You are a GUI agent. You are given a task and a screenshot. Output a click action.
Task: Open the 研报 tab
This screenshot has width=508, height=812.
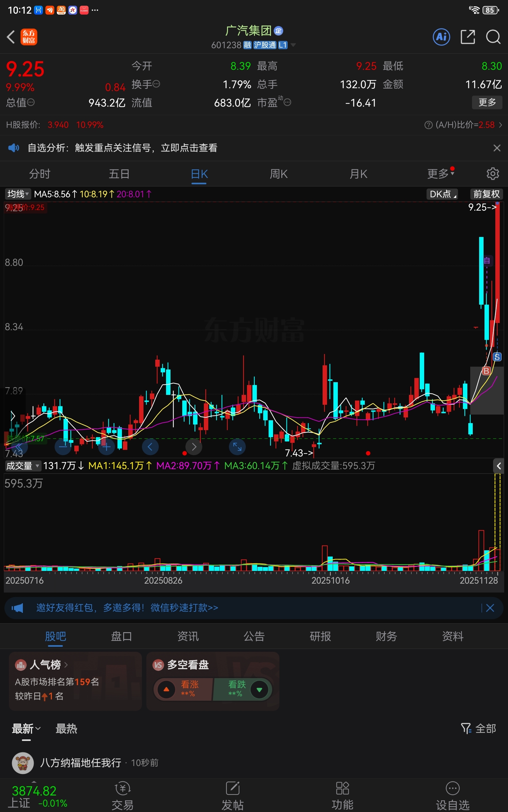pyautogui.click(x=320, y=636)
